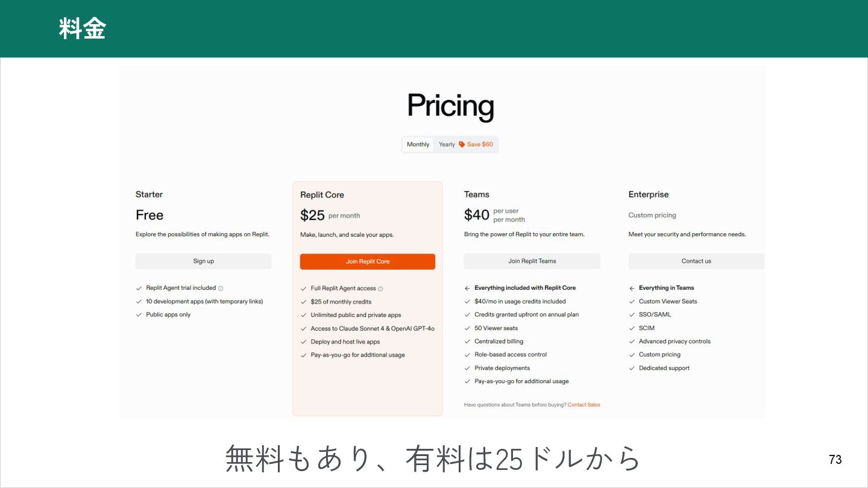Click the info icon beside Replit Agent trial included
Screen dimensions: 868x488
(221, 289)
